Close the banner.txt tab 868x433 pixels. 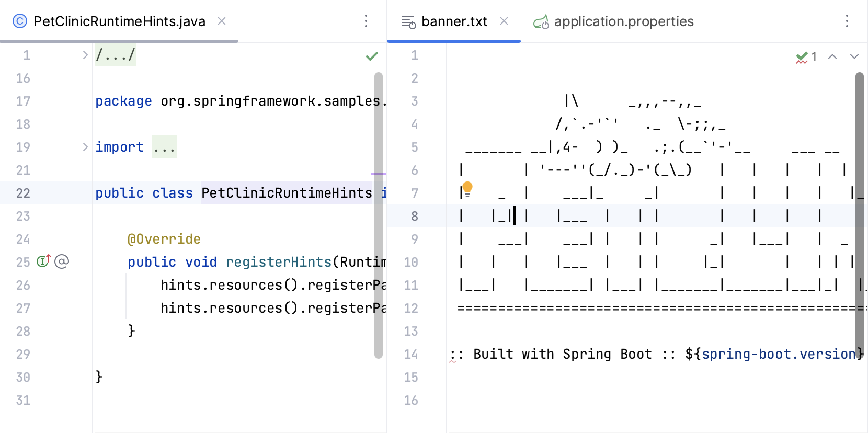[504, 21]
